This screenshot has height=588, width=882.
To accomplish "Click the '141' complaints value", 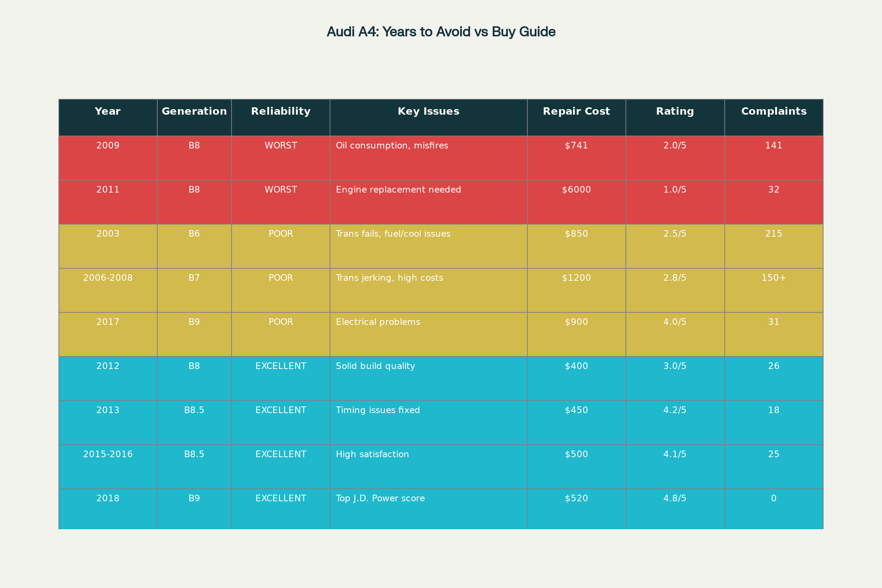I will click(x=774, y=146).
